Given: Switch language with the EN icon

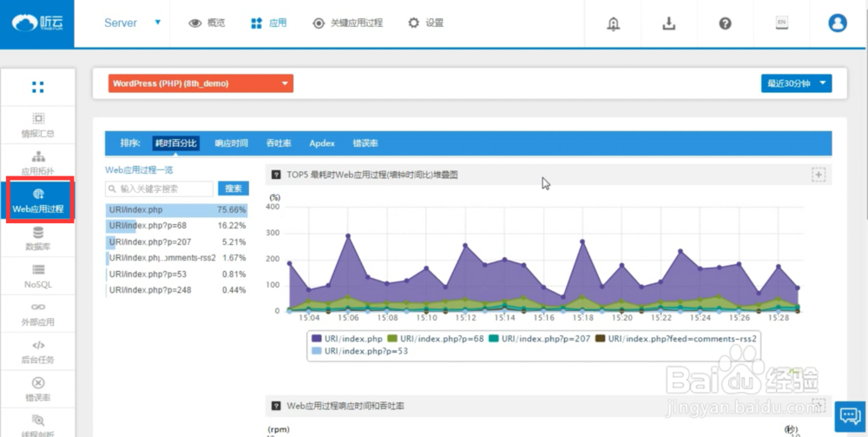Looking at the screenshot, I should [x=781, y=23].
